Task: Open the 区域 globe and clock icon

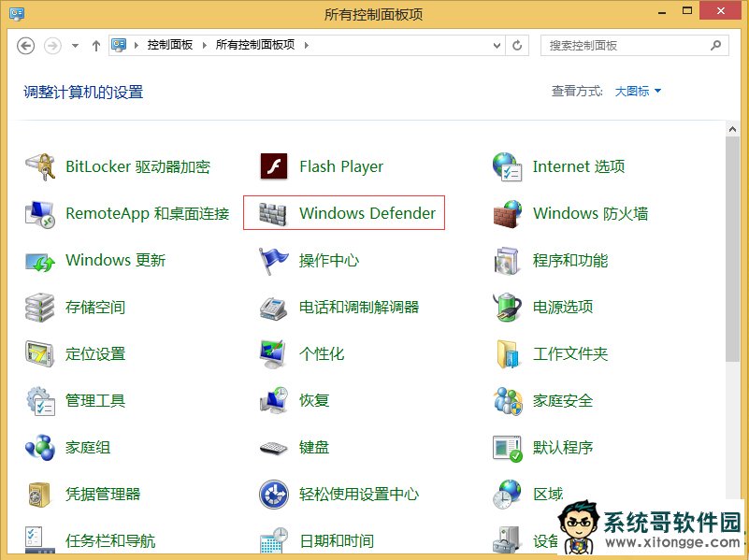Action: point(508,495)
